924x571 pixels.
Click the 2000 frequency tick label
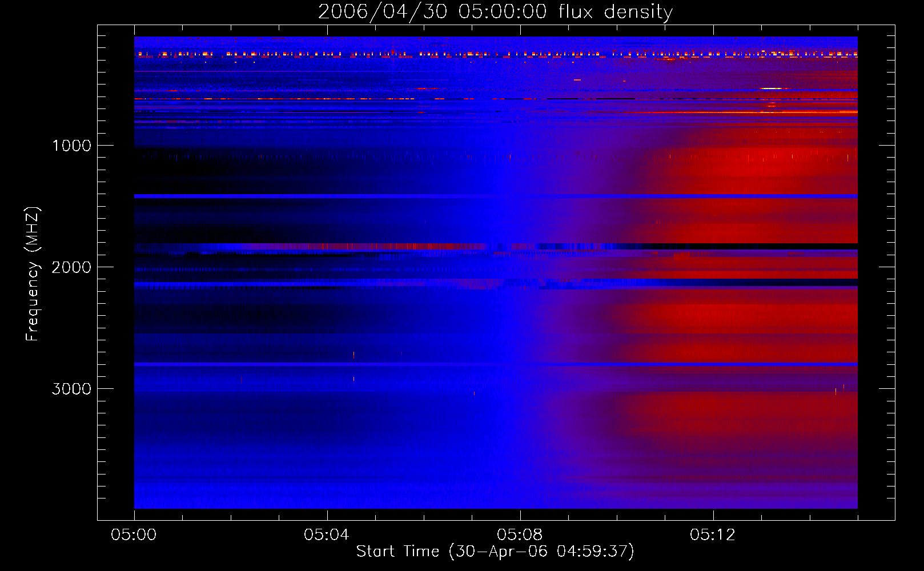click(71, 267)
